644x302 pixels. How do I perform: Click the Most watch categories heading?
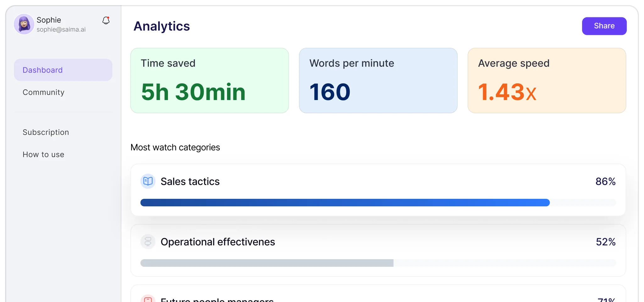175,147
